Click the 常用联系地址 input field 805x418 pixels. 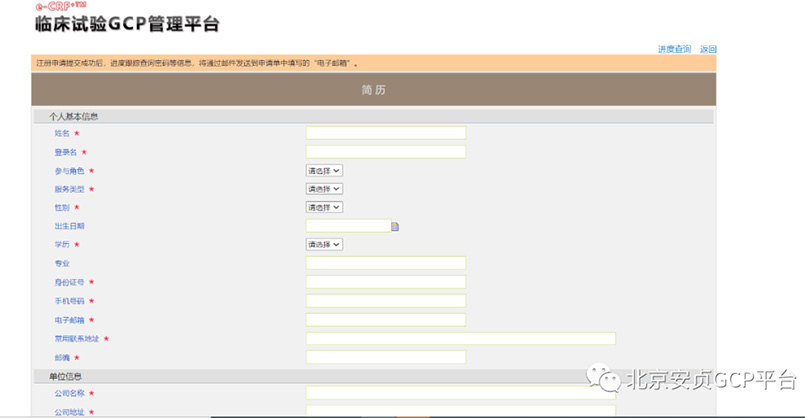click(461, 338)
